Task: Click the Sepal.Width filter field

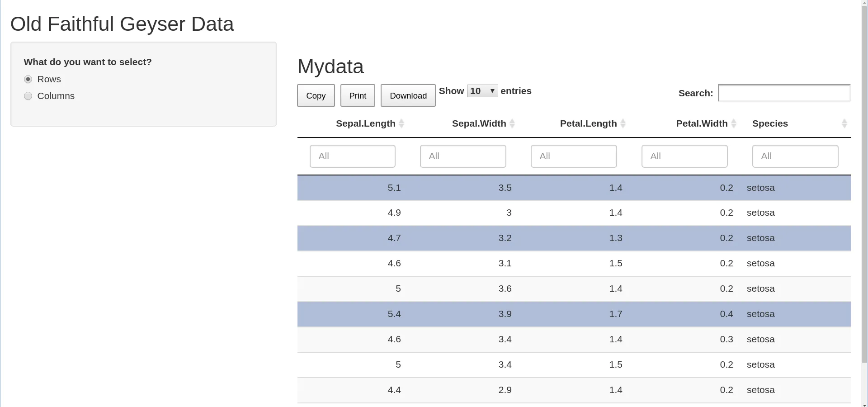Action: [x=463, y=156]
